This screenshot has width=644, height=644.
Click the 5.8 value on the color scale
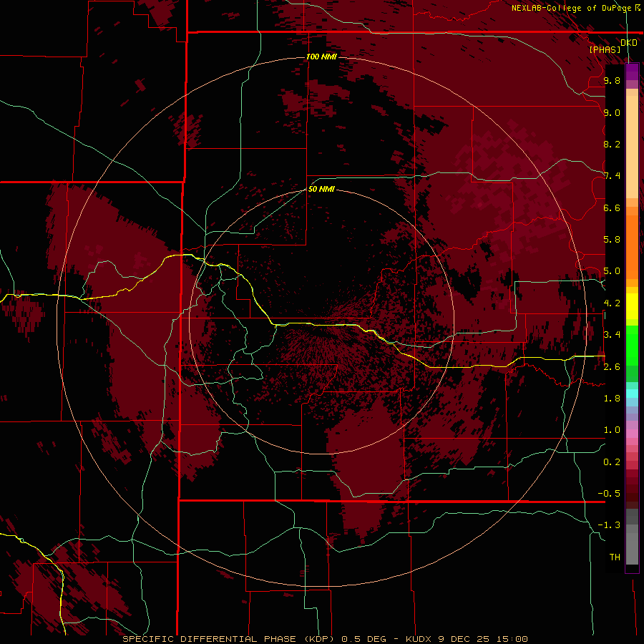coord(612,239)
